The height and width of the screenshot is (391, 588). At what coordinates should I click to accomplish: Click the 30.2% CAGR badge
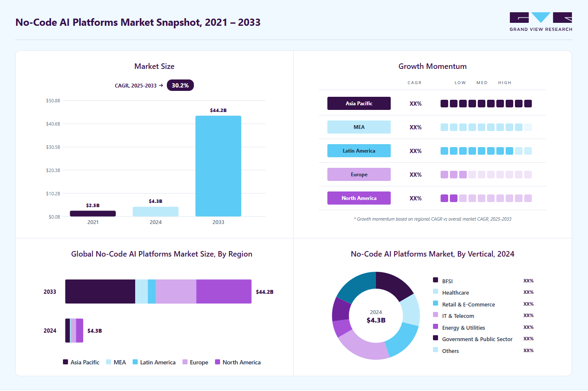[180, 85]
